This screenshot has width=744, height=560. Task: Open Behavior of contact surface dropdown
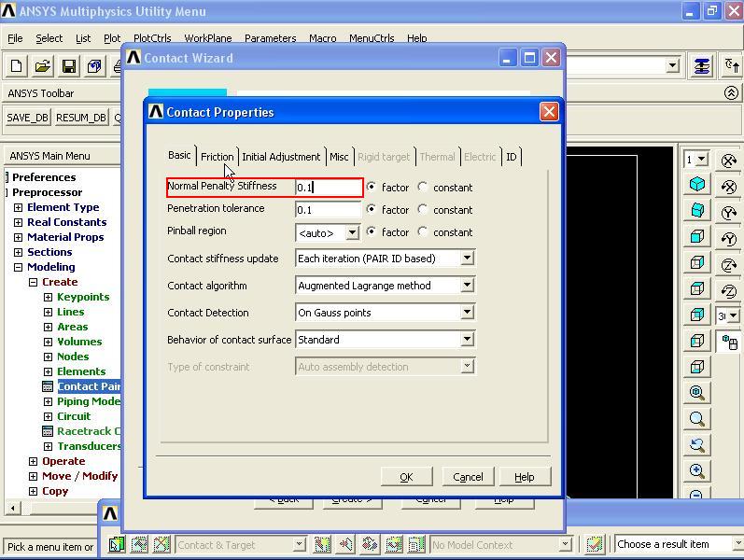pyautogui.click(x=467, y=340)
